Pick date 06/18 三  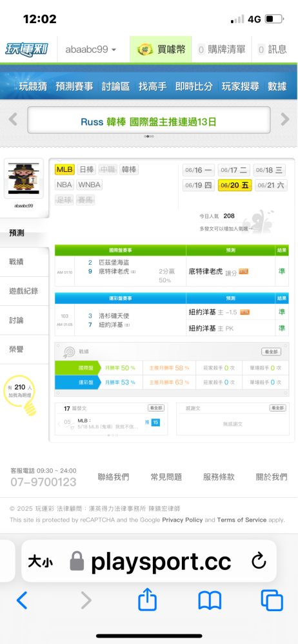269,170
